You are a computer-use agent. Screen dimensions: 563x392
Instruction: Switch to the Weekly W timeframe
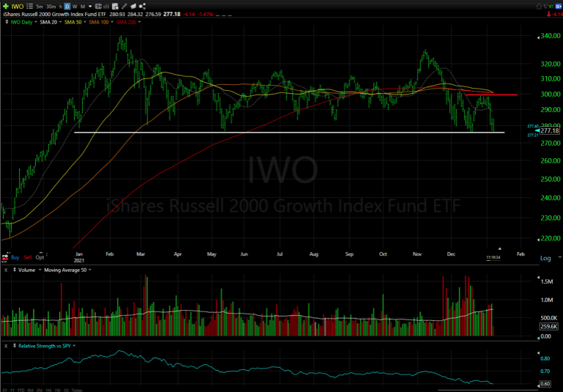[x=75, y=7]
